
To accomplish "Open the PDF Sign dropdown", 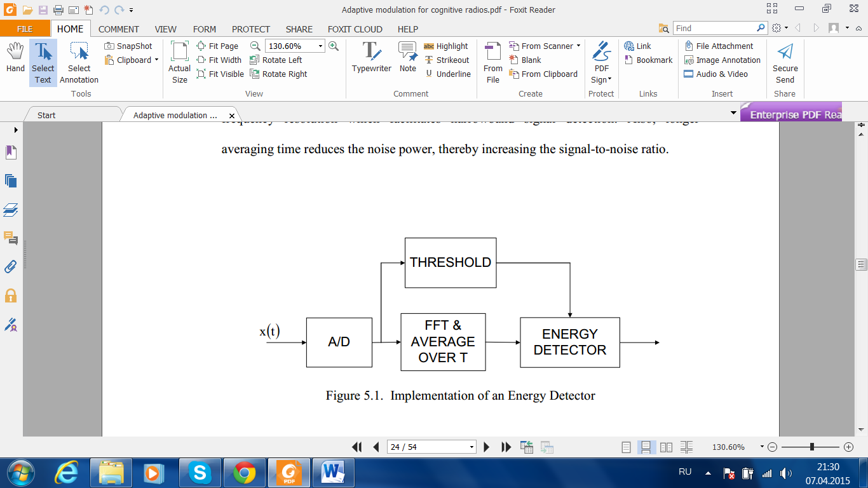I will point(601,63).
